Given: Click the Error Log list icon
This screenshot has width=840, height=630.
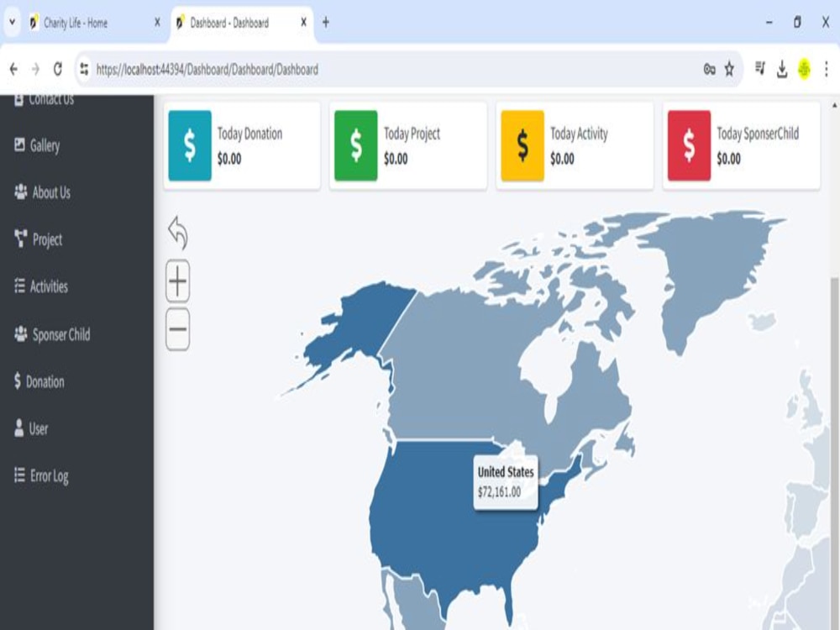Looking at the screenshot, I should point(19,475).
